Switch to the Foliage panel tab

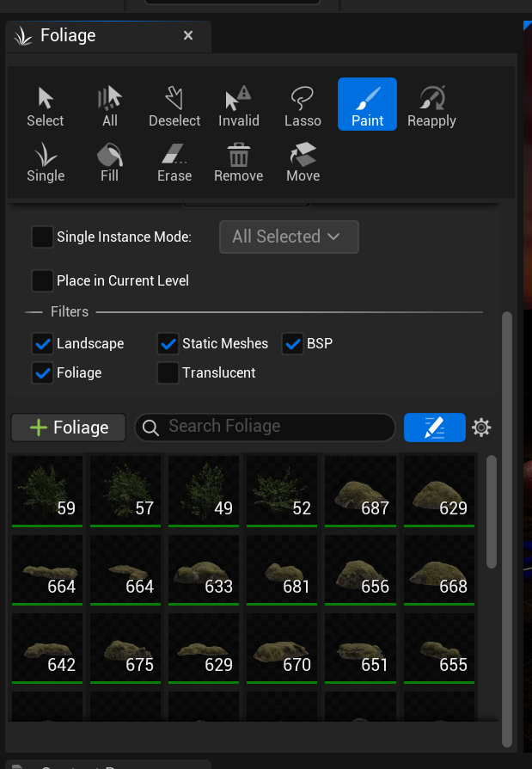point(69,35)
